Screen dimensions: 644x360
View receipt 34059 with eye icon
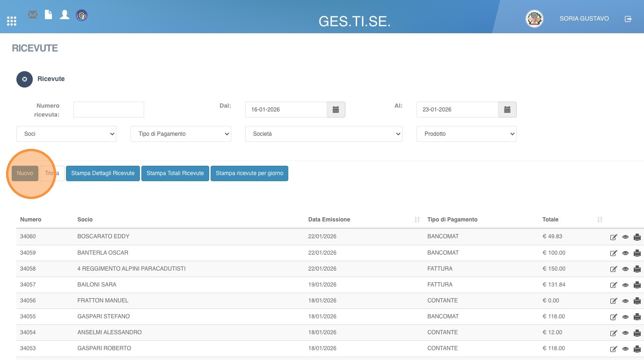click(625, 253)
